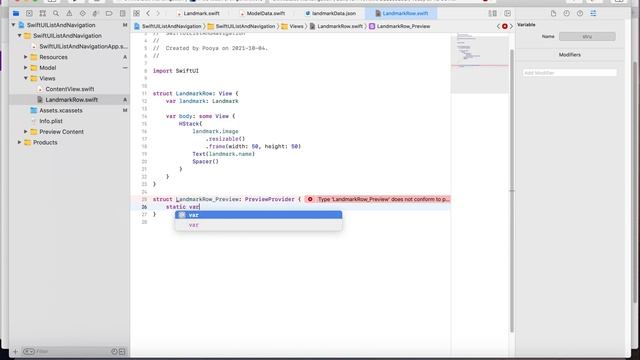Click the PreviewProvider conformance error banner
640x360 pixels.
click(378, 199)
